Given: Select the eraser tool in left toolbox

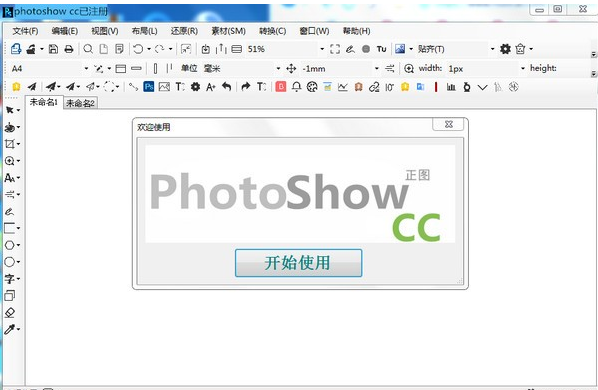Looking at the screenshot, I should coord(10,313).
